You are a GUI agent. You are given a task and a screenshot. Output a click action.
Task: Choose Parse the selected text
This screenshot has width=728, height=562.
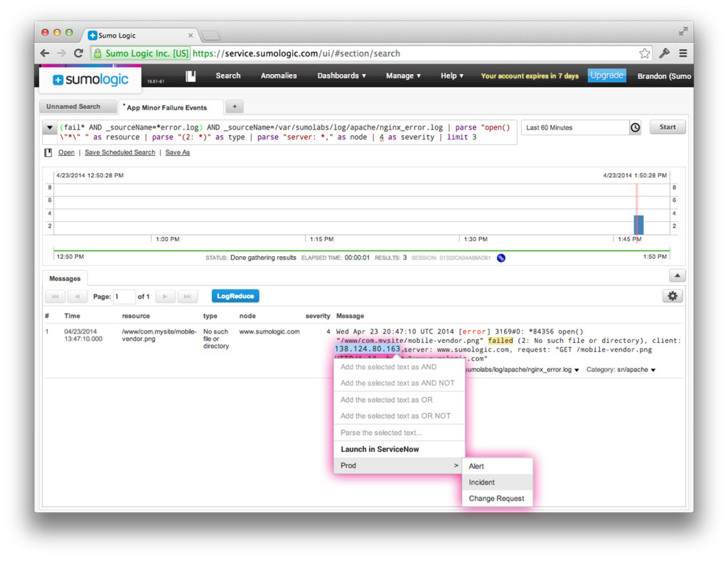click(x=400, y=433)
